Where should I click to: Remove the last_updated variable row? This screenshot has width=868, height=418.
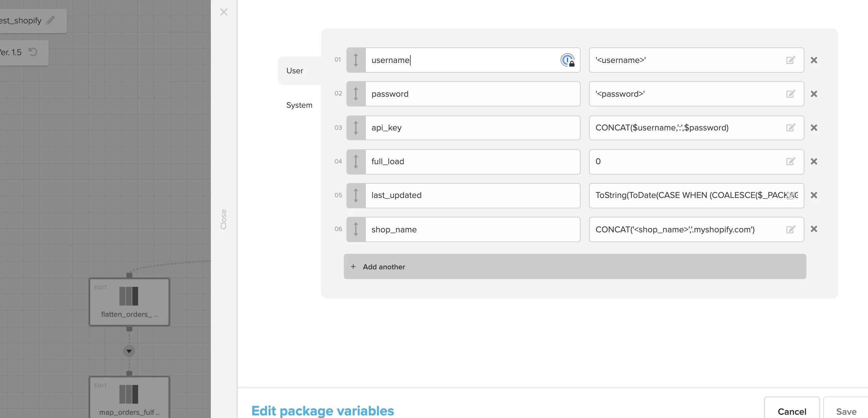814,195
